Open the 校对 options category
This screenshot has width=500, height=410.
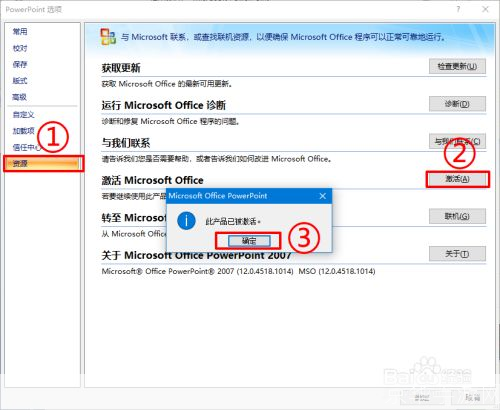[20, 48]
